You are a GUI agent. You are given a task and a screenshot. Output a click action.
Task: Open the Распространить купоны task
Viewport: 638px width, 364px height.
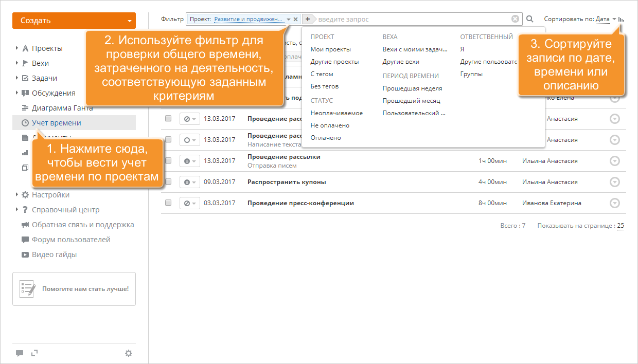(x=287, y=182)
